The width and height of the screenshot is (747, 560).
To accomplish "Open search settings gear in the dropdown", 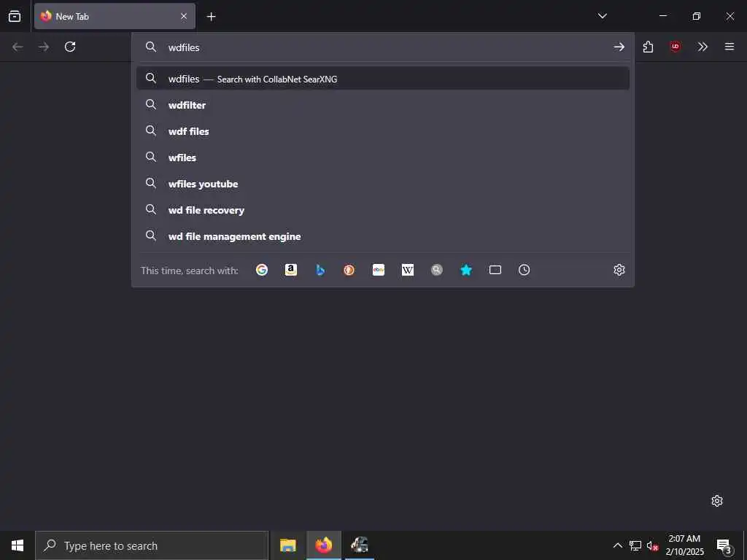I will (619, 270).
